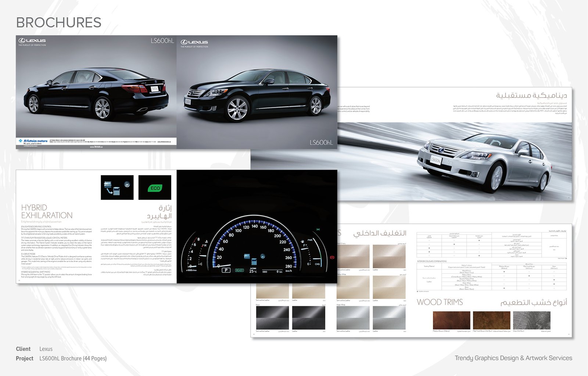Click the Black & Ivory Leather swatch
Screen dimensions: 588x376
(x=389, y=257)
